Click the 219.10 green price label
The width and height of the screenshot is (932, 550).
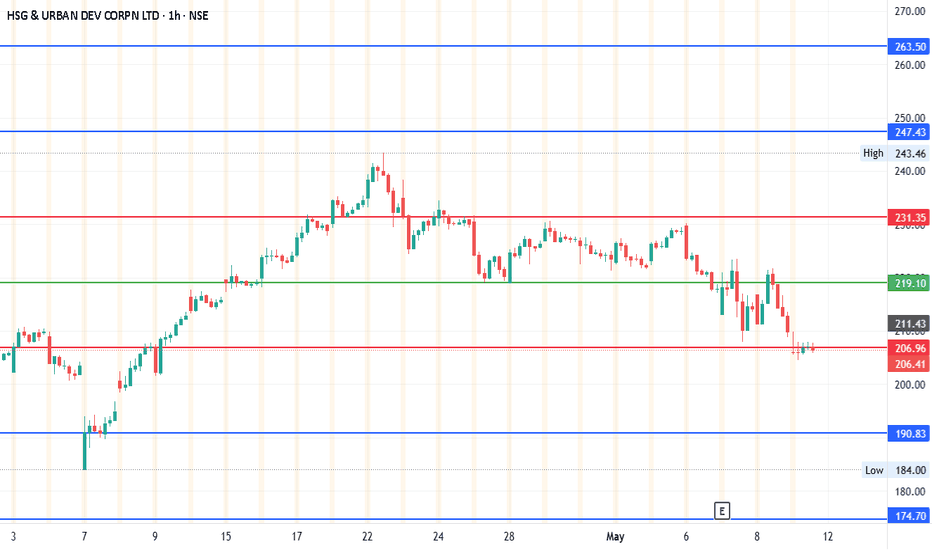[x=909, y=283]
